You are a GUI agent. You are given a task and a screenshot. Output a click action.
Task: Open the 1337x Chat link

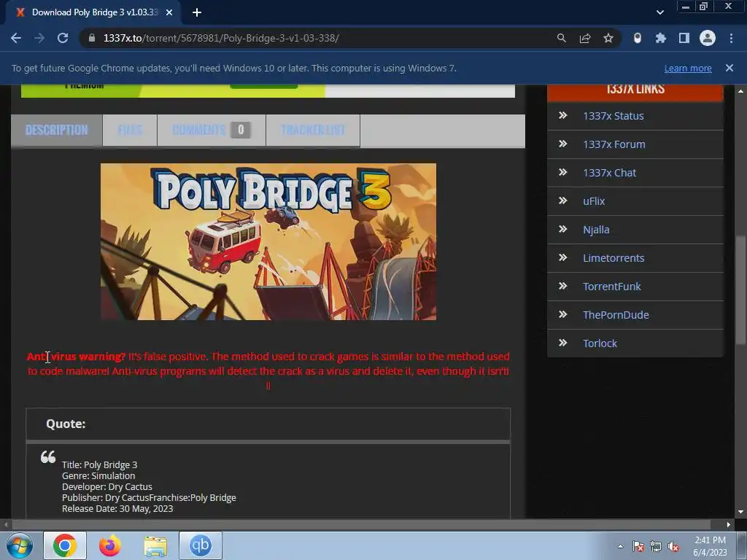point(609,173)
